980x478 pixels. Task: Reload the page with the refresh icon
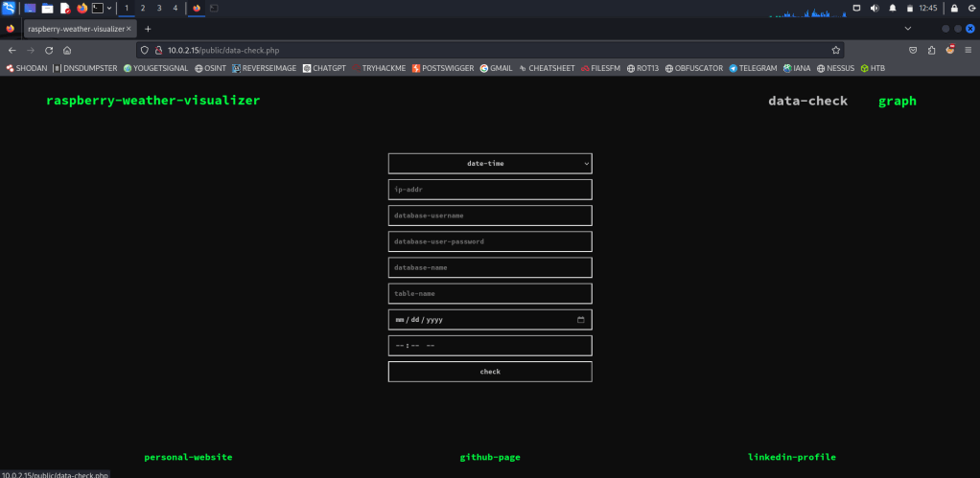[x=48, y=50]
